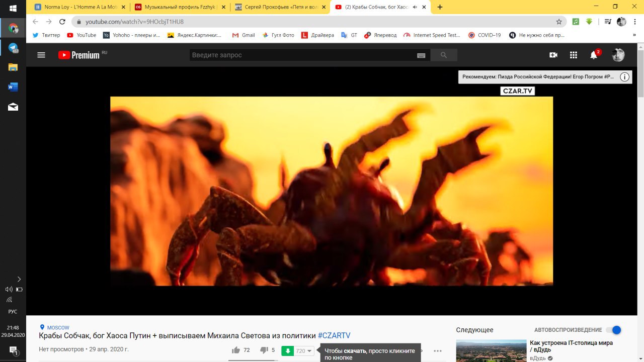Image resolution: width=644 pixels, height=362 pixels.
Task: Open the Gmail bookmark
Action: point(244,35)
